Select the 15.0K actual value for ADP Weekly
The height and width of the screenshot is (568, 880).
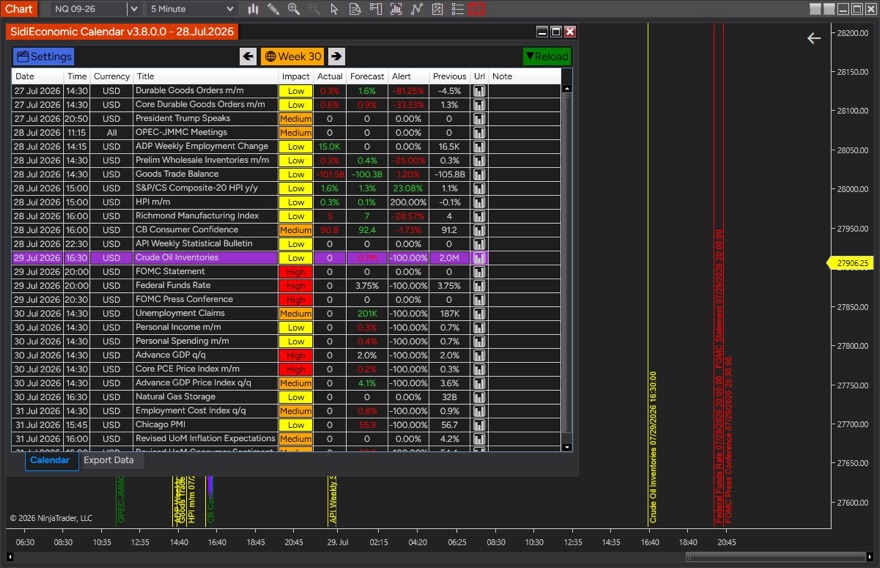click(x=329, y=146)
